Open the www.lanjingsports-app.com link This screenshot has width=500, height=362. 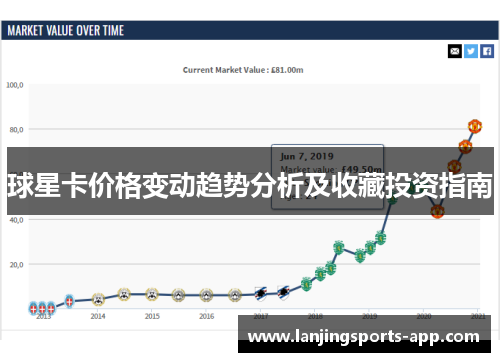click(x=364, y=337)
